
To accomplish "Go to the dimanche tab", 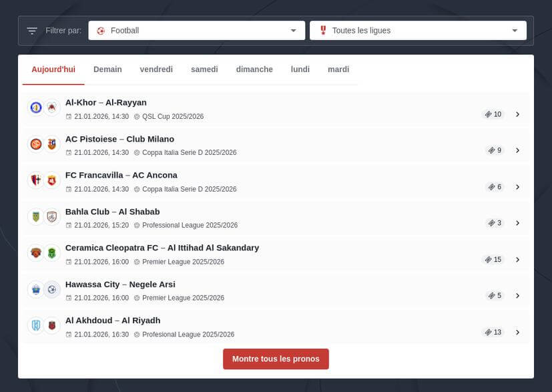I will click(254, 69).
